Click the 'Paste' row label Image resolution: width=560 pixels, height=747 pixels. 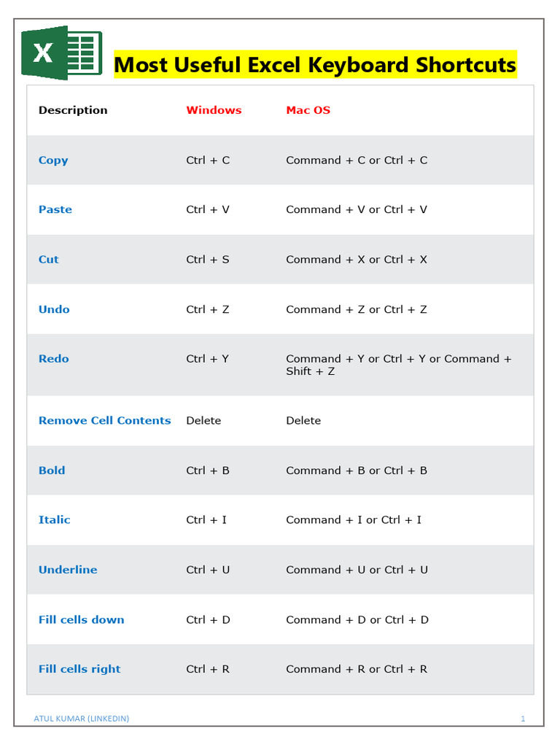(55, 209)
